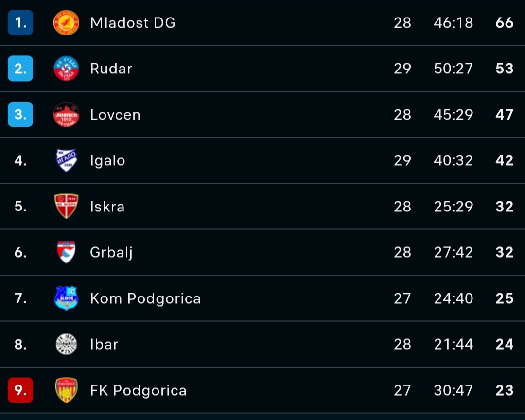Open the Grbalj row team name
Viewport: 525px width, 420px height.
[111, 253]
